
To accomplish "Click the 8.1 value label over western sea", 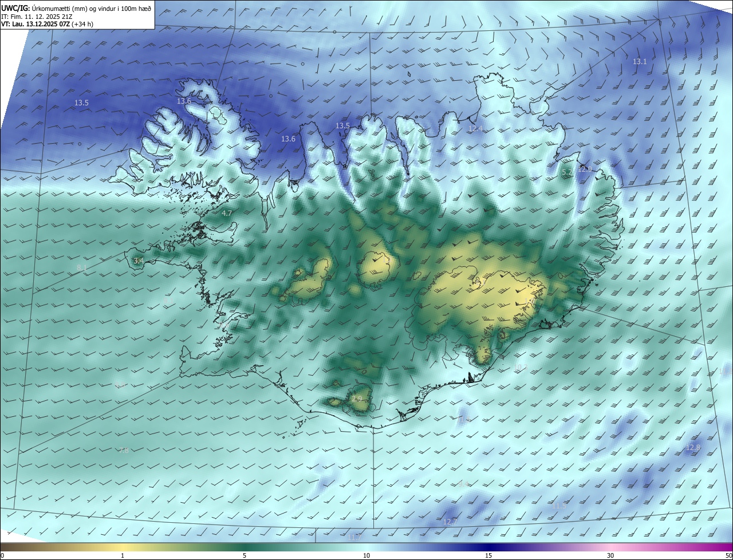I will pos(82,267).
